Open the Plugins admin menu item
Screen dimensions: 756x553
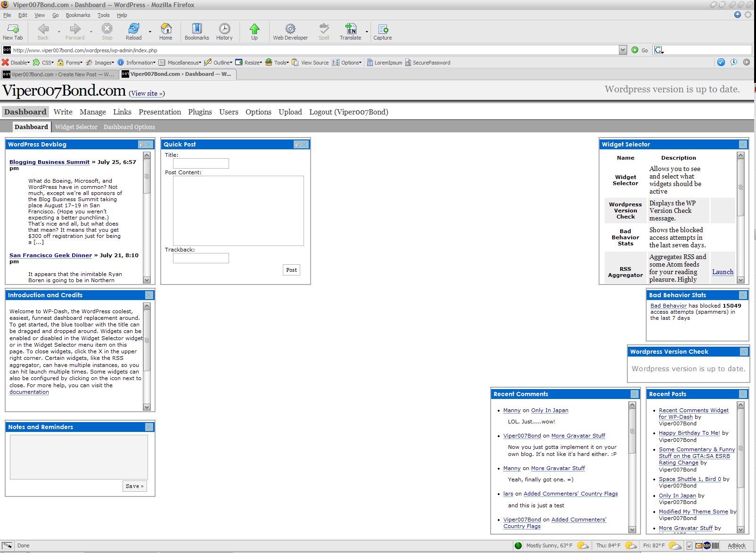click(x=200, y=112)
